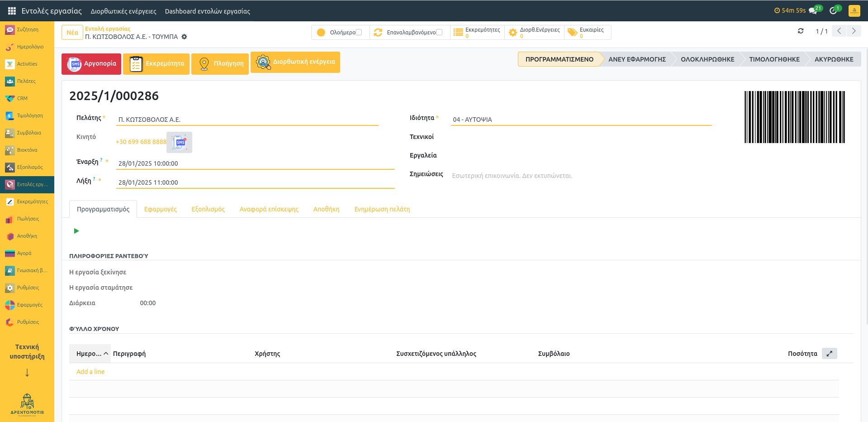Set status to ΟΛΟΚΛΗΡΩΘΗΚΕ
The width and height of the screenshot is (868, 422).
pos(707,59)
